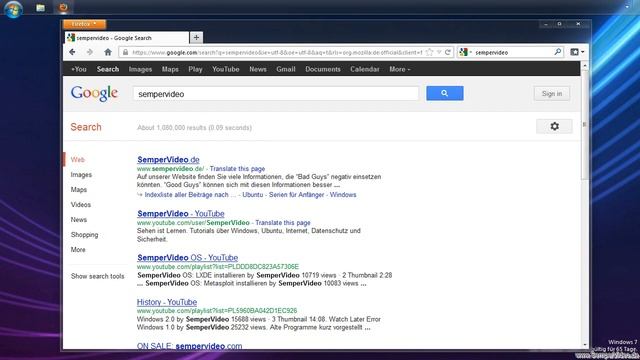Viewport: 640px width, 360px height.
Task: Open the Firefox bookmarks toolbar button
Action: tap(577, 52)
